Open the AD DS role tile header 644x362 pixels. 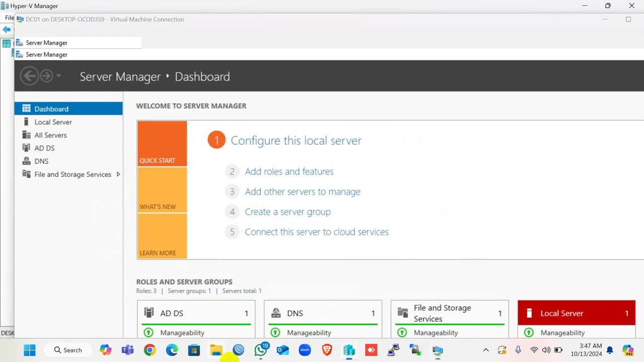point(196,313)
